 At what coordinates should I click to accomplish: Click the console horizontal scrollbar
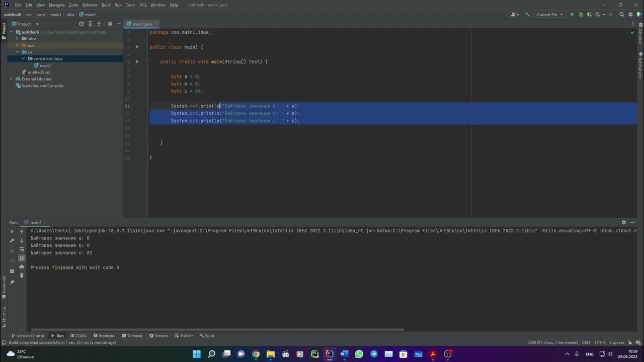[217, 330]
